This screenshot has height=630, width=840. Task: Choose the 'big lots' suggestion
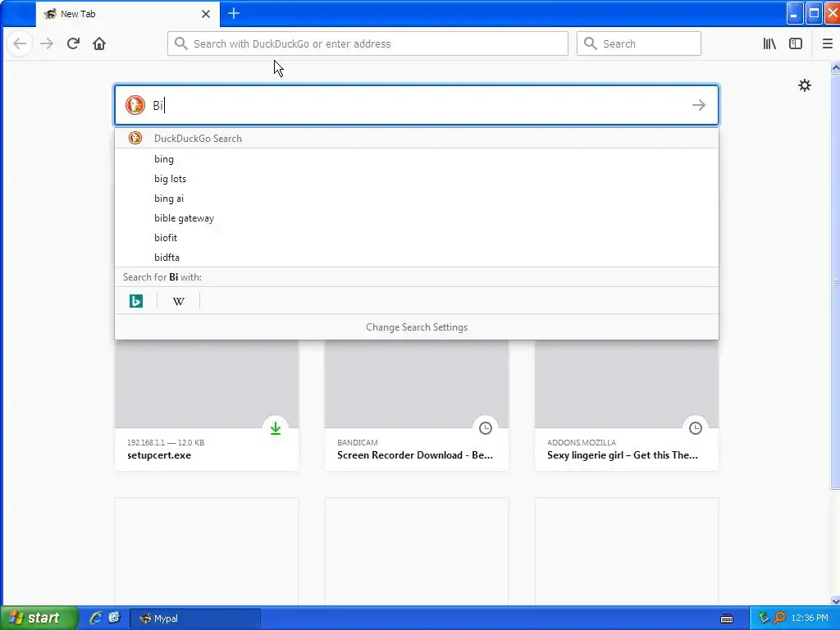(x=416, y=179)
